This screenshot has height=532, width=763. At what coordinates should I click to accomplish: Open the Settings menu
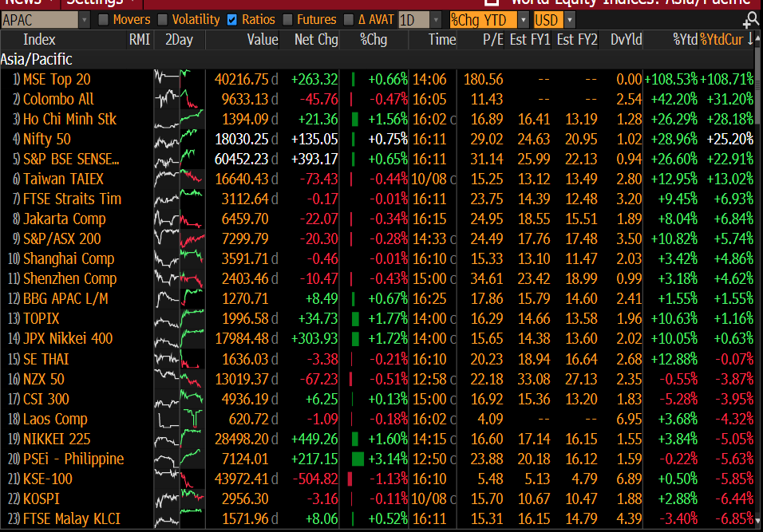point(99,3)
